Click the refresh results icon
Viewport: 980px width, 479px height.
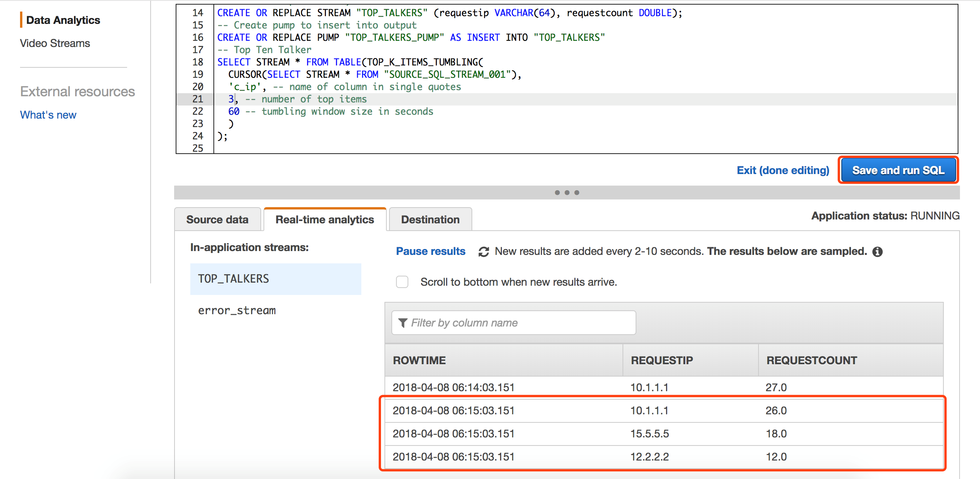pyautogui.click(x=483, y=252)
